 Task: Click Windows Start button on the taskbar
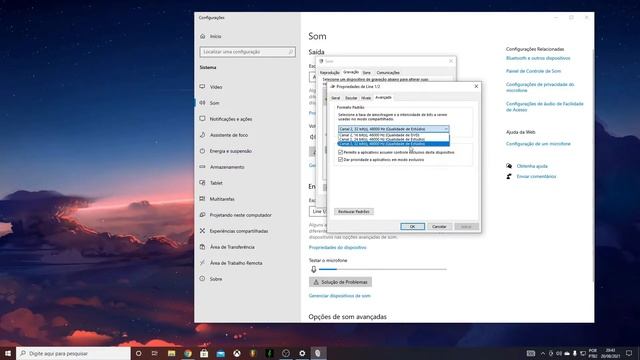8,353
